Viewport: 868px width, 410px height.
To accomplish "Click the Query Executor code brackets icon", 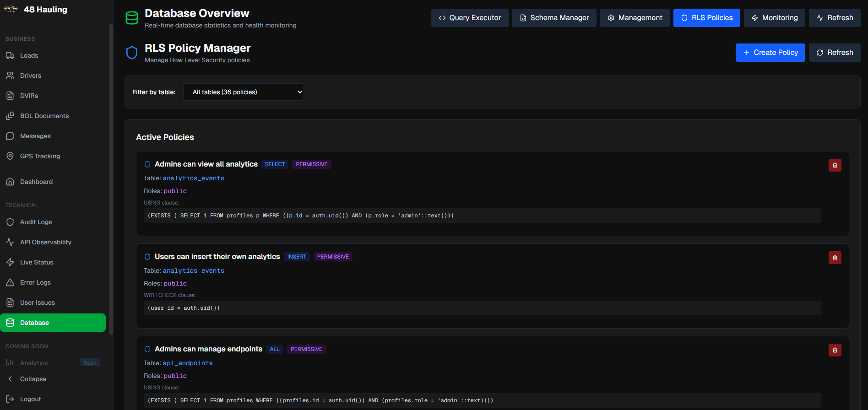I will tap(442, 18).
